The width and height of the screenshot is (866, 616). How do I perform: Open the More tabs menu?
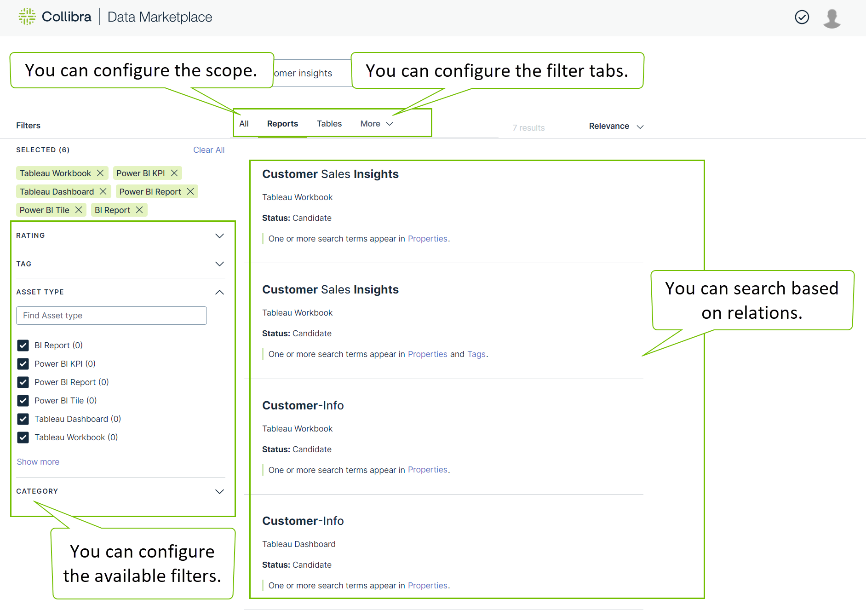(x=376, y=124)
